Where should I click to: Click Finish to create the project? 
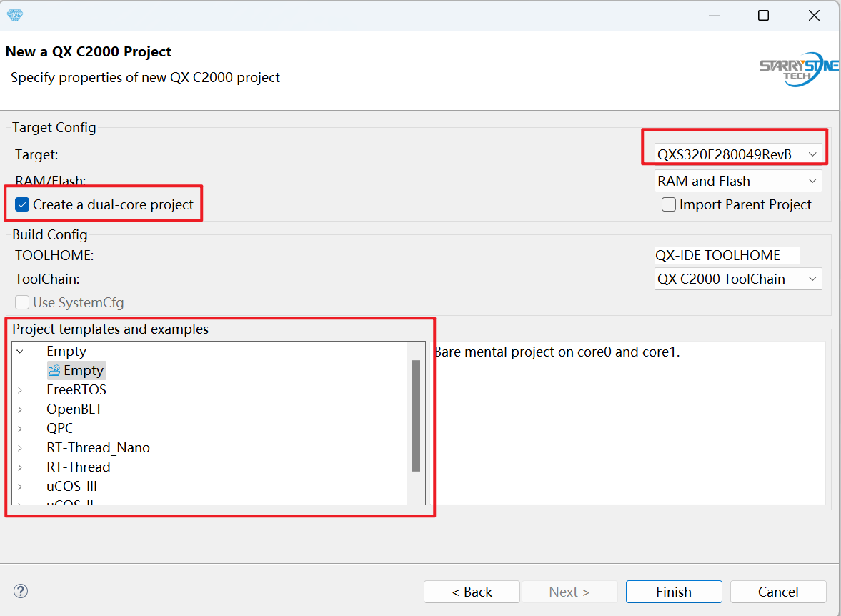point(674,591)
